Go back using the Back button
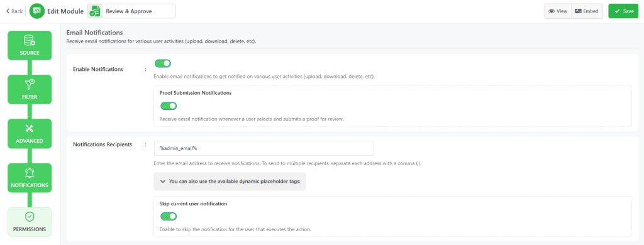This screenshot has height=245, width=644. (14, 11)
